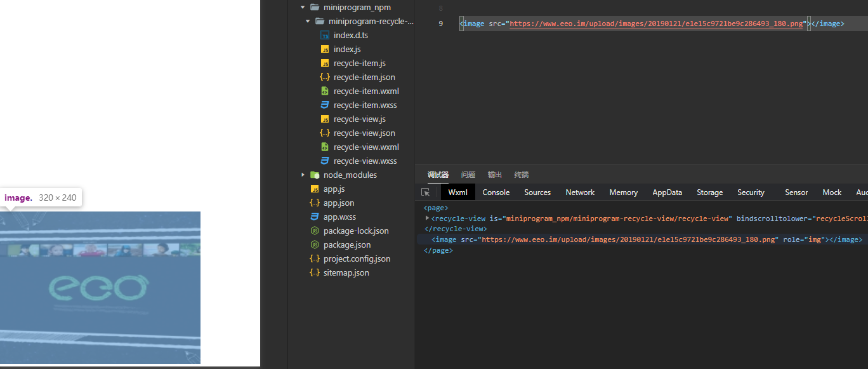Click the JS icon beside index.js
868x369 pixels.
click(325, 50)
